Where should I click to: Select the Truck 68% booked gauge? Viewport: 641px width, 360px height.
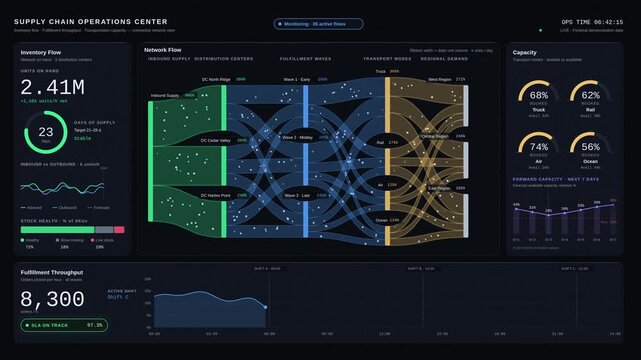coord(538,98)
